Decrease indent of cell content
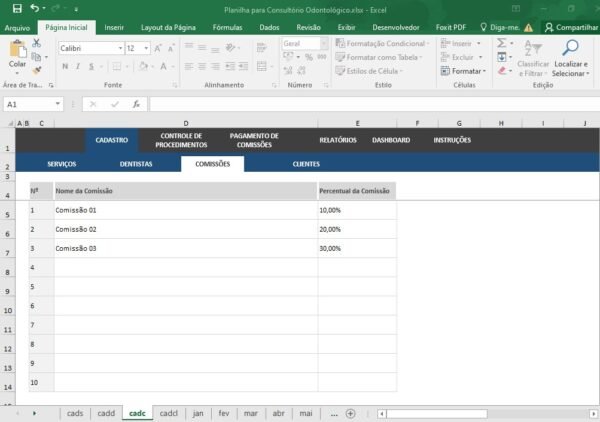Image resolution: width=600 pixels, height=422 pixels. pyautogui.click(x=230, y=67)
